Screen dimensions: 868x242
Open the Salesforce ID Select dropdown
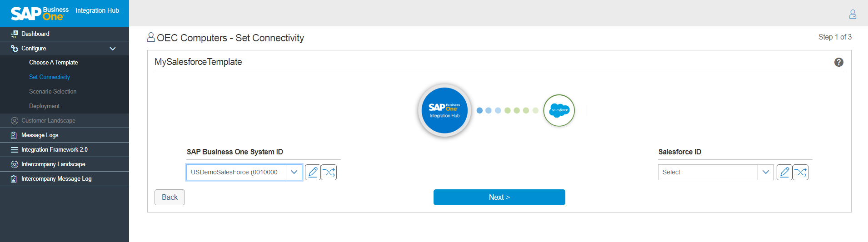(765, 173)
